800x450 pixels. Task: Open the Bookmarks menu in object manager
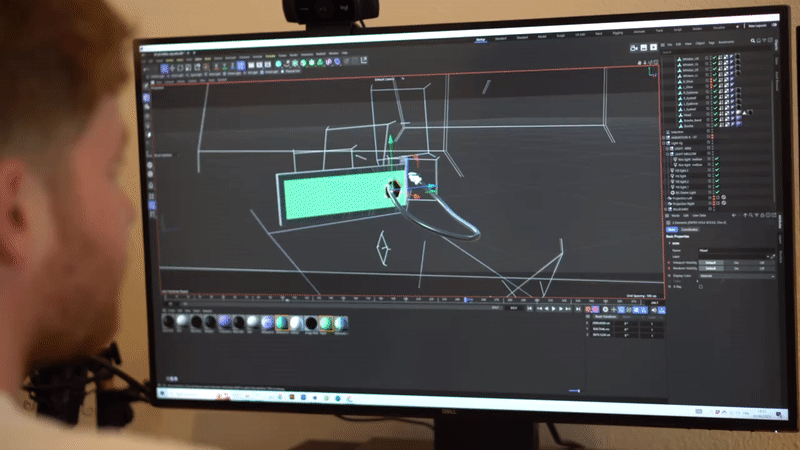click(726, 42)
